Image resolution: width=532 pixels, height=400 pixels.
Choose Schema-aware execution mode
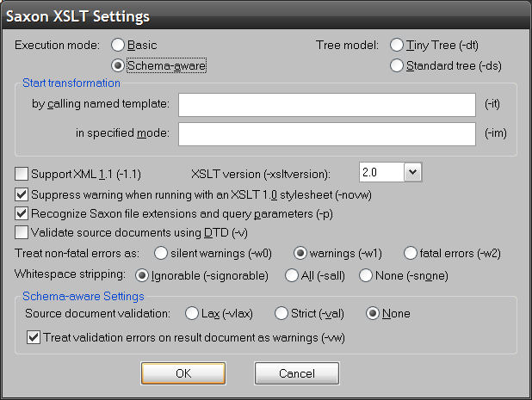pyautogui.click(x=118, y=65)
